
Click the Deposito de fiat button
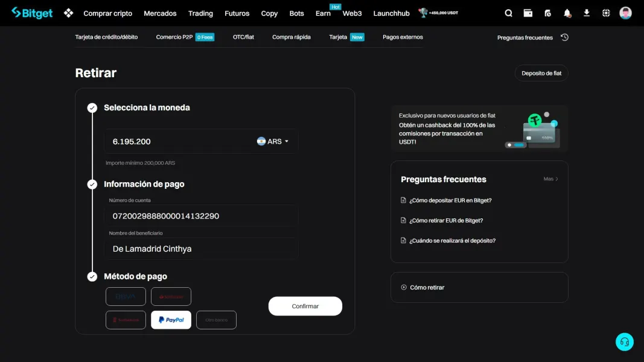coord(541,73)
